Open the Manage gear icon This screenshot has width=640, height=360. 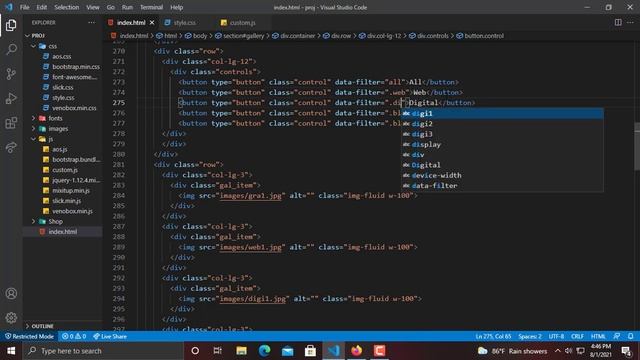pos(11,318)
